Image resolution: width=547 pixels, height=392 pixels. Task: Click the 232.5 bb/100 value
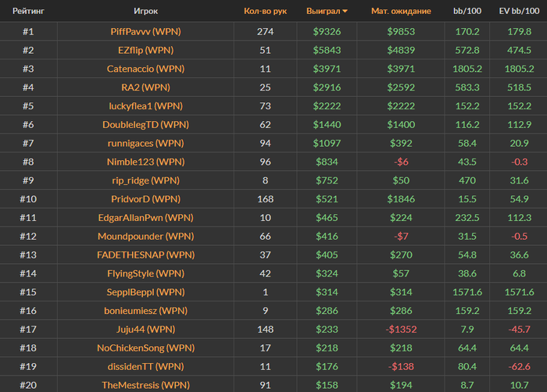[467, 218]
